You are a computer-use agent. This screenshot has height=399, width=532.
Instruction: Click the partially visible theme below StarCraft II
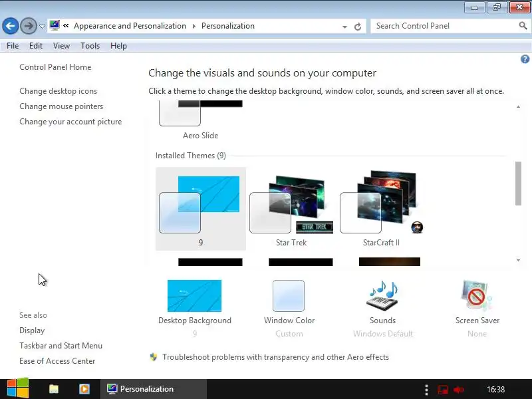coord(390,261)
